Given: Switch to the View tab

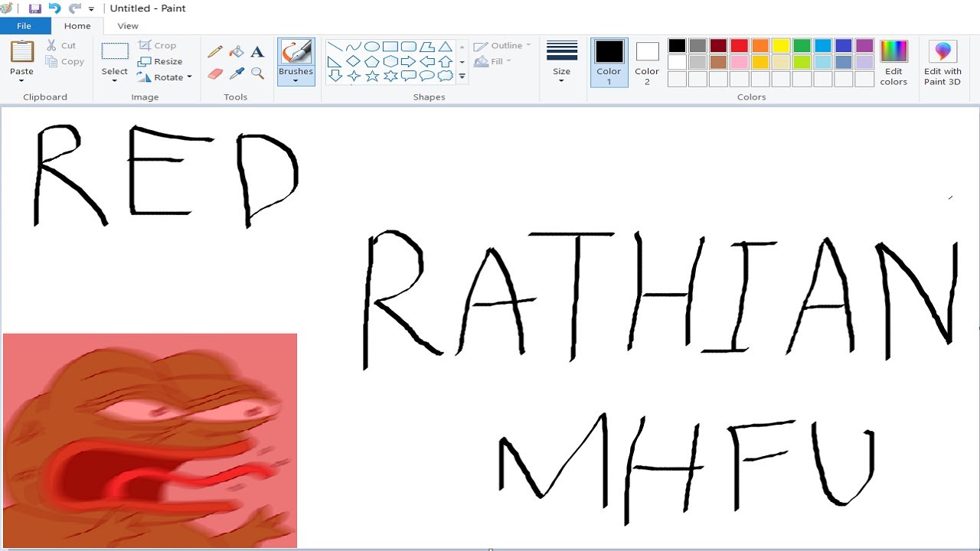Looking at the screenshot, I should click(x=128, y=26).
